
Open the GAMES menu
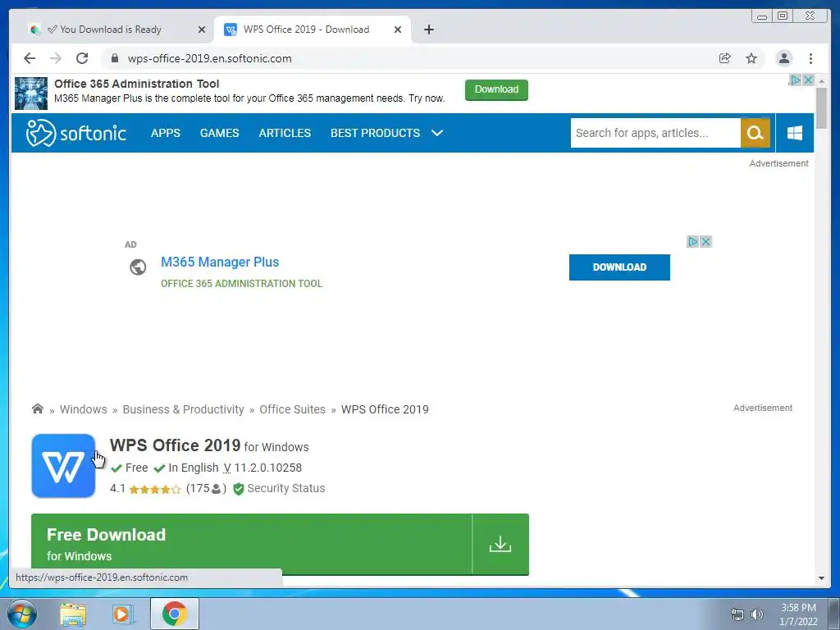click(x=219, y=133)
